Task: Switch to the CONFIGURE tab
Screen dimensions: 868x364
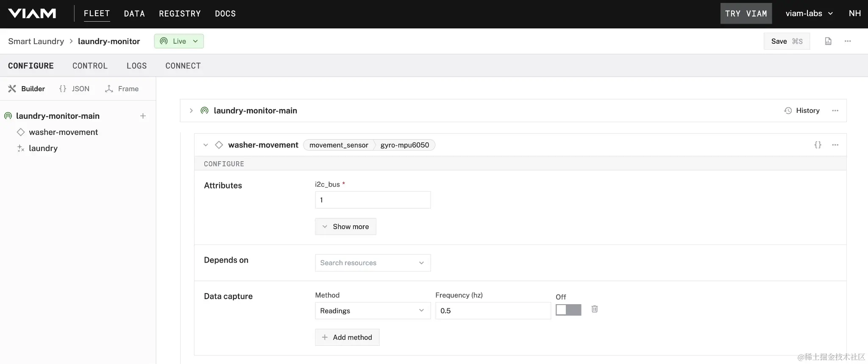Action: 31,66
